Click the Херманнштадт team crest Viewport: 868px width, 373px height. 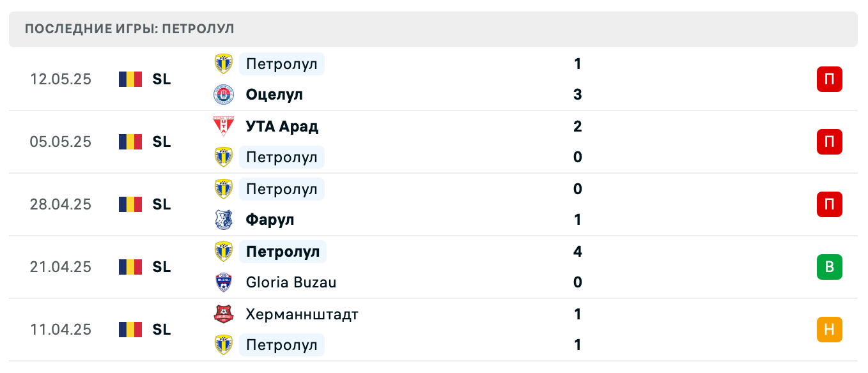223,314
